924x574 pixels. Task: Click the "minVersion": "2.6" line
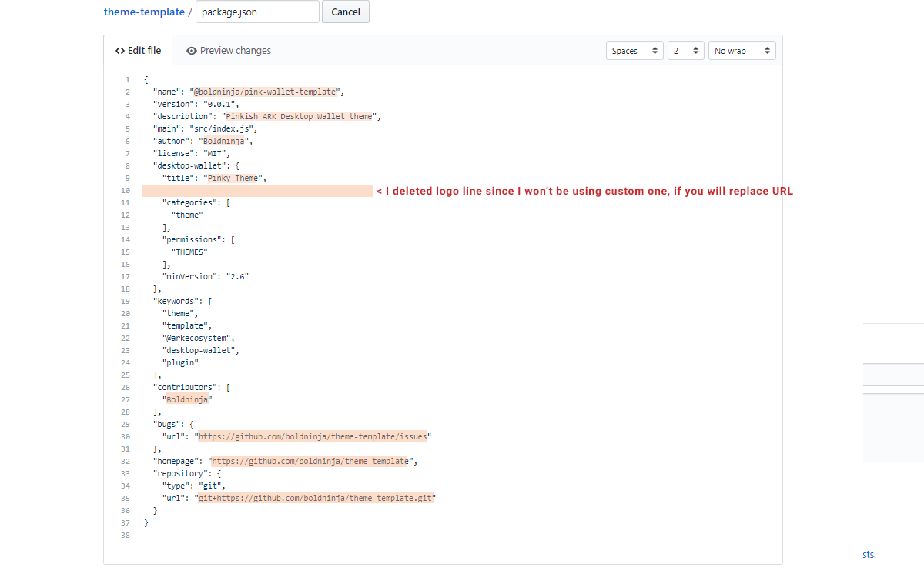click(205, 276)
